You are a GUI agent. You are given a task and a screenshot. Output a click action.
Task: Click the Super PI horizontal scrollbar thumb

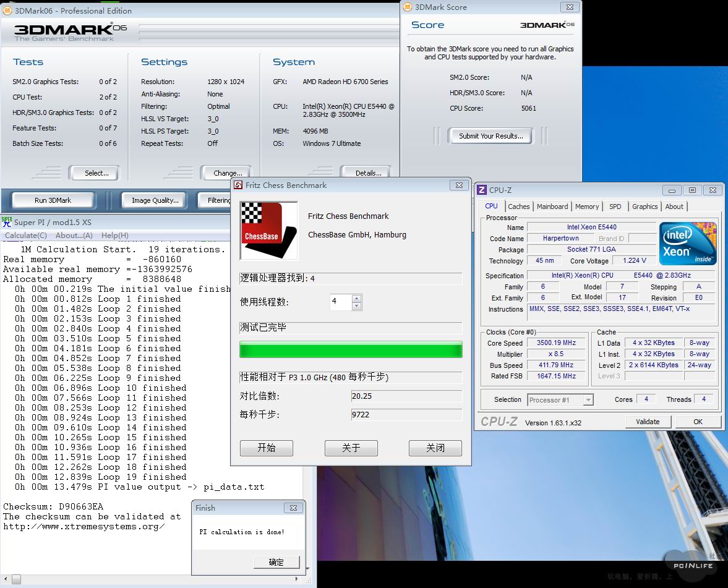(16, 579)
